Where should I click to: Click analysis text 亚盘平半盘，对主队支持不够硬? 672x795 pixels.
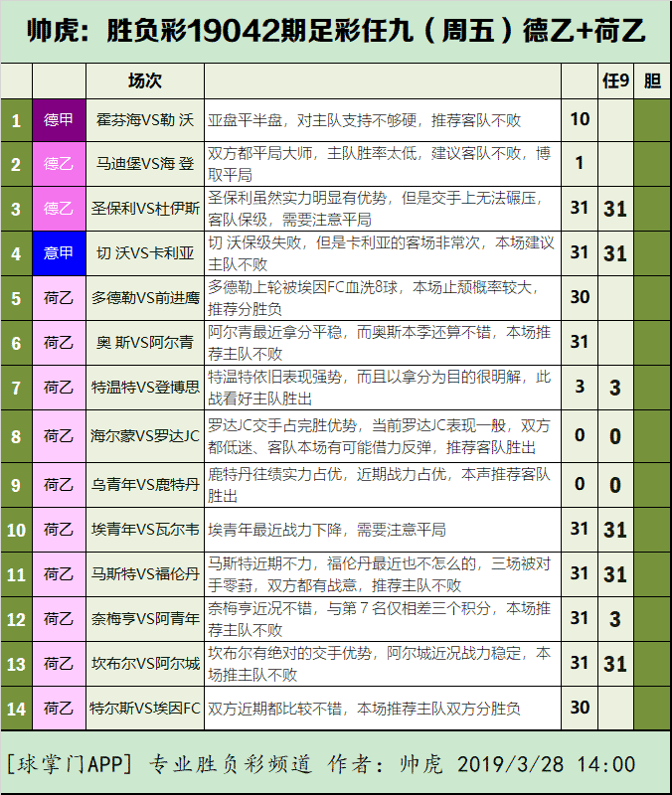coord(312,120)
